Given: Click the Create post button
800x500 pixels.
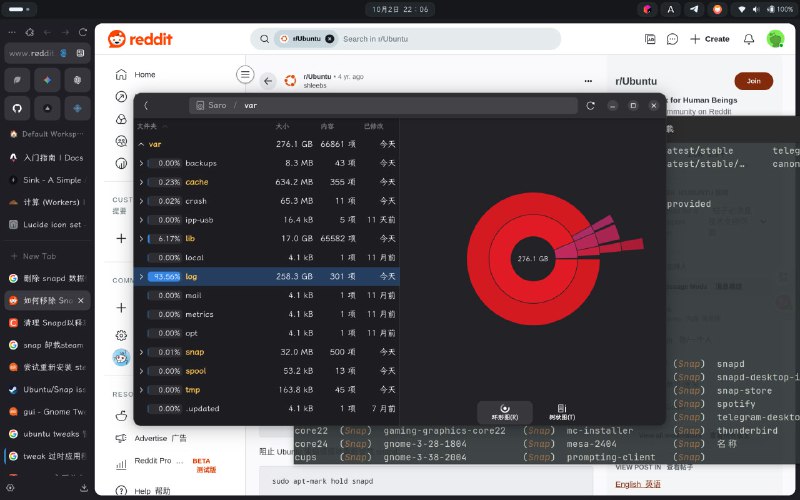Looking at the screenshot, I should (709, 39).
